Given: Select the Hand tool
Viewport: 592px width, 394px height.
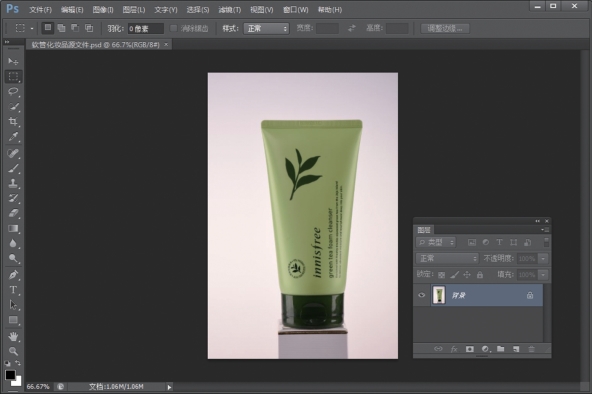Looking at the screenshot, I should pos(13,336).
